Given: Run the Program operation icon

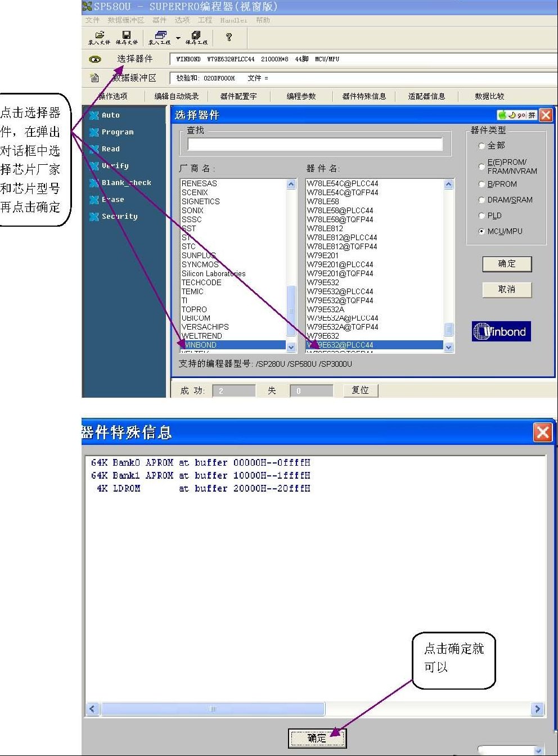Looking at the screenshot, I should point(94,132).
